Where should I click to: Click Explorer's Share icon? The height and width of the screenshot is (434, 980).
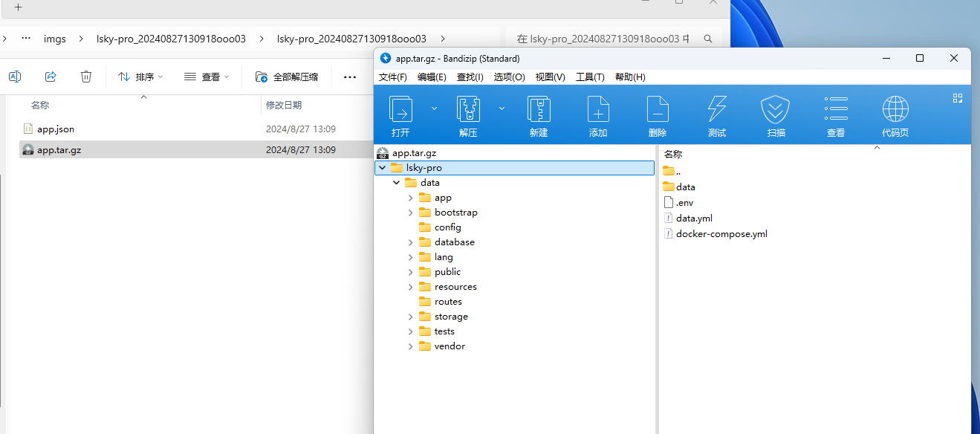click(x=51, y=77)
